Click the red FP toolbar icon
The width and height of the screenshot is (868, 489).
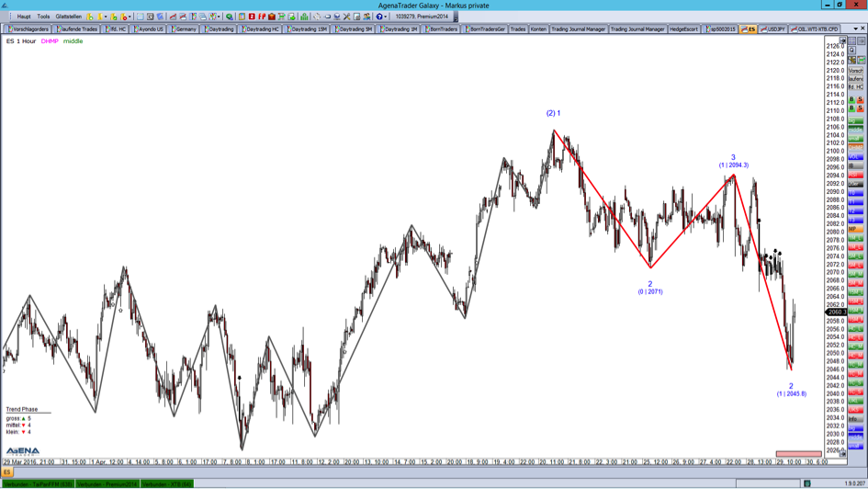click(x=262, y=17)
